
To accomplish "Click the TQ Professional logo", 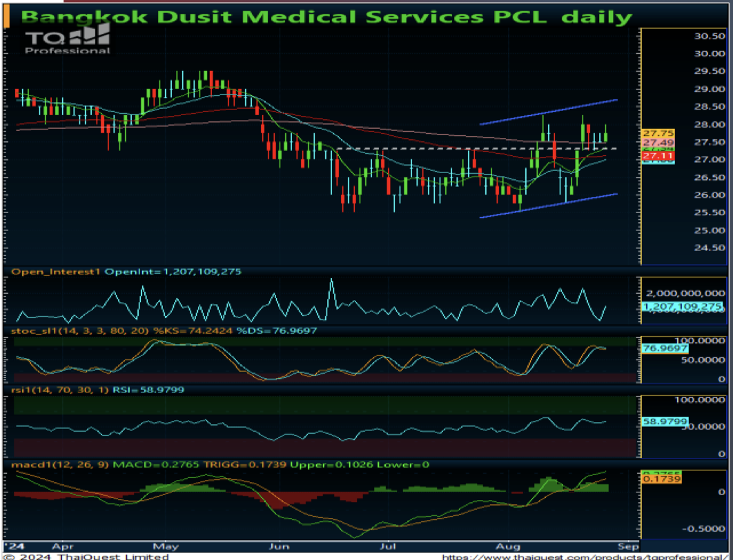I will click(68, 39).
